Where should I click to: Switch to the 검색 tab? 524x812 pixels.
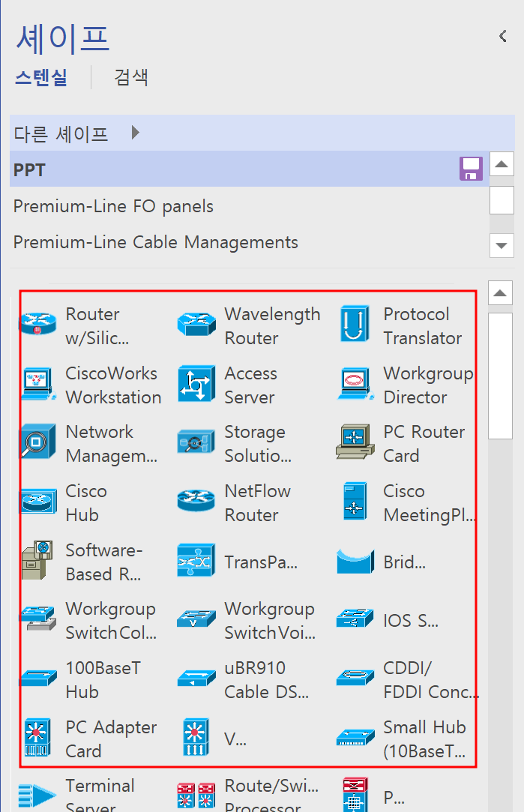(x=131, y=77)
